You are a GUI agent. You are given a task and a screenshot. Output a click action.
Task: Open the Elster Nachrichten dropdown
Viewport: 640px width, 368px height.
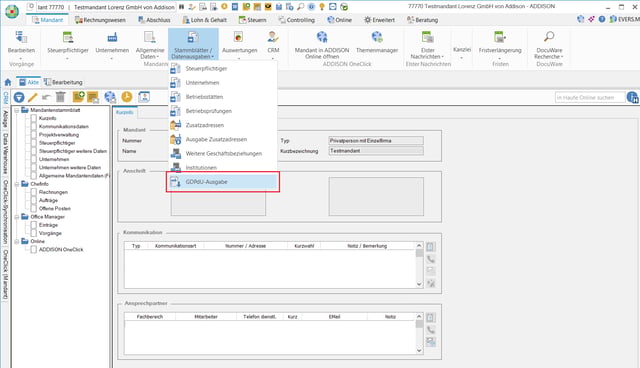427,45
